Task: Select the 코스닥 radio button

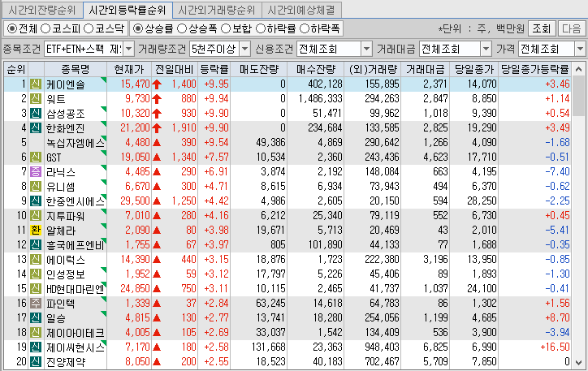Action: click(89, 28)
